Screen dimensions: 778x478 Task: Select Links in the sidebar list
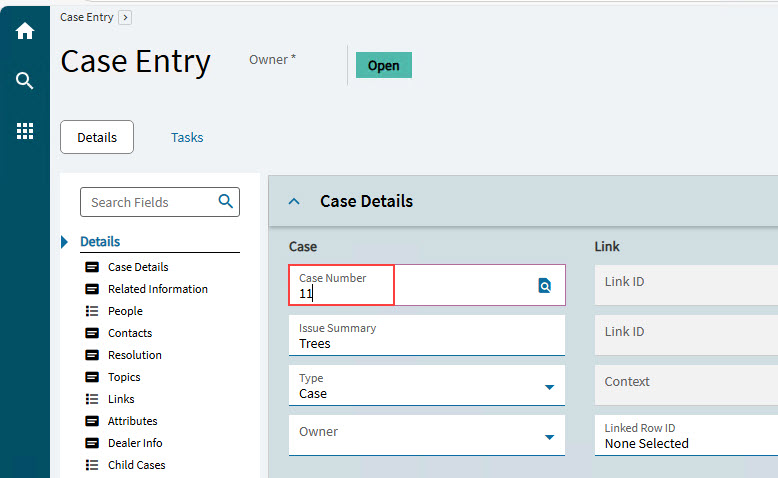[x=121, y=399]
